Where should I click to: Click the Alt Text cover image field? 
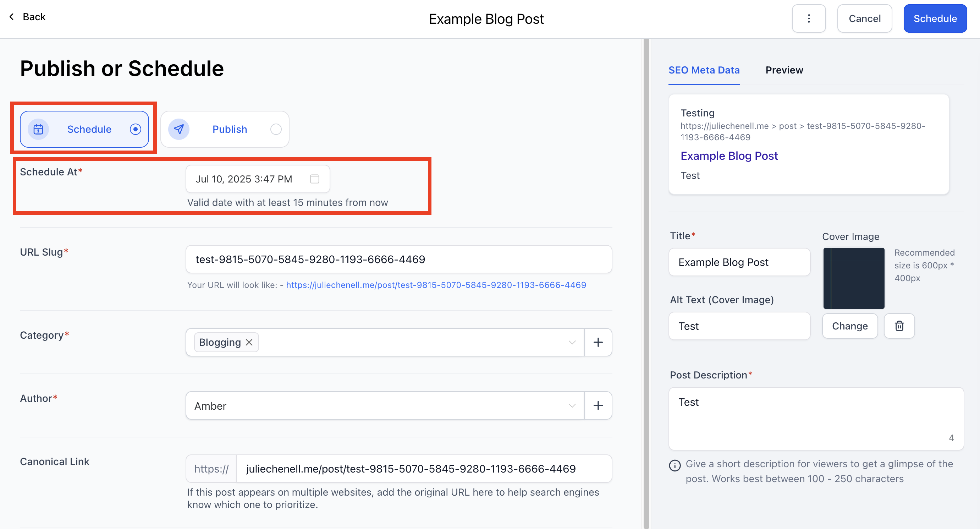click(739, 326)
